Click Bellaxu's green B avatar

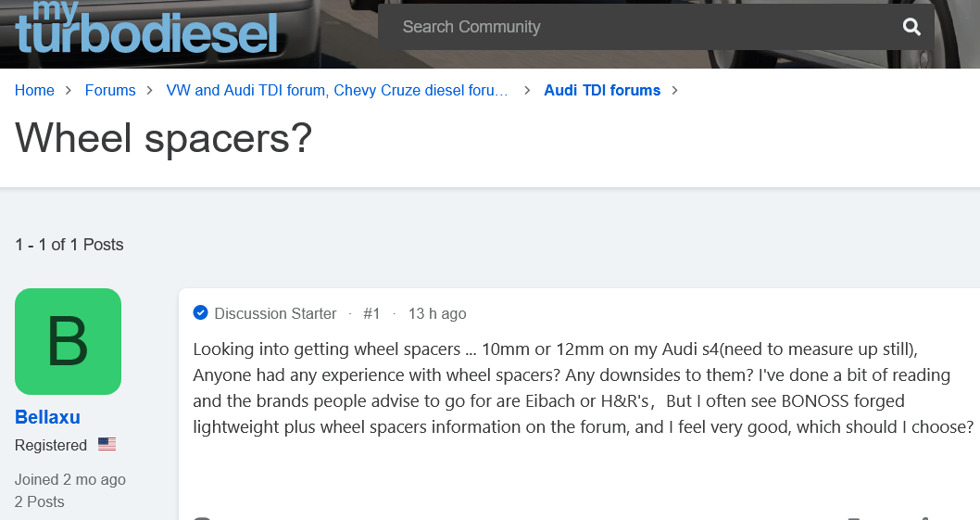click(x=68, y=341)
